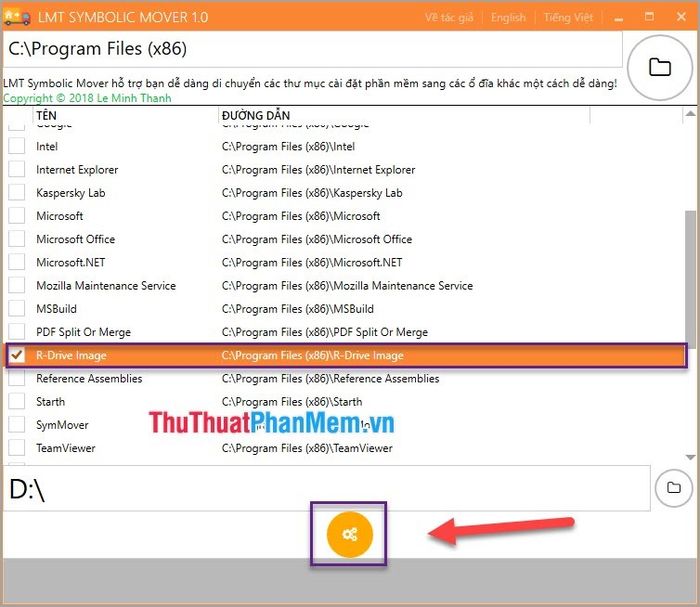Close the LMT Symbolic Mover window
Screen dimensions: 700x607
681,17
